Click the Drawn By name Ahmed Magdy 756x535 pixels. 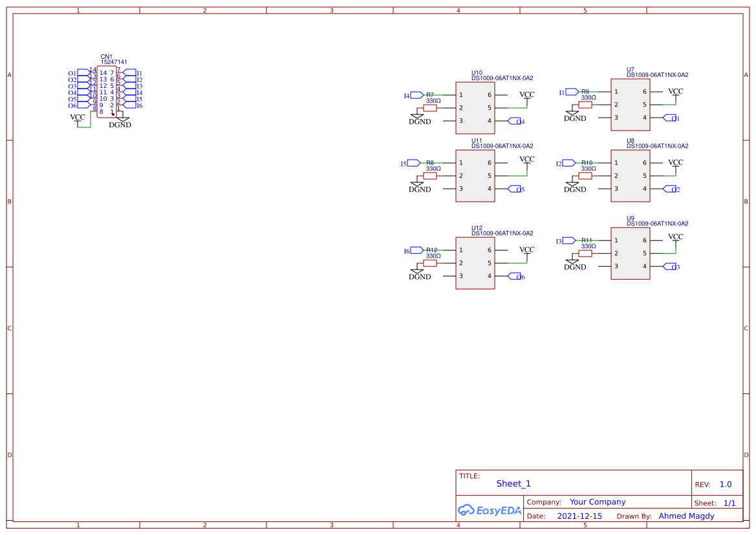(x=686, y=516)
